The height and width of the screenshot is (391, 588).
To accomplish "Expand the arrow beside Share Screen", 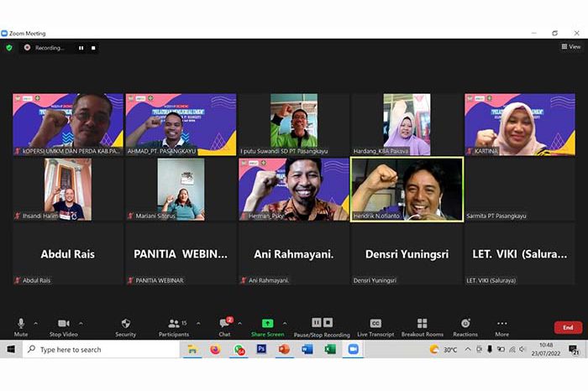I will (284, 323).
